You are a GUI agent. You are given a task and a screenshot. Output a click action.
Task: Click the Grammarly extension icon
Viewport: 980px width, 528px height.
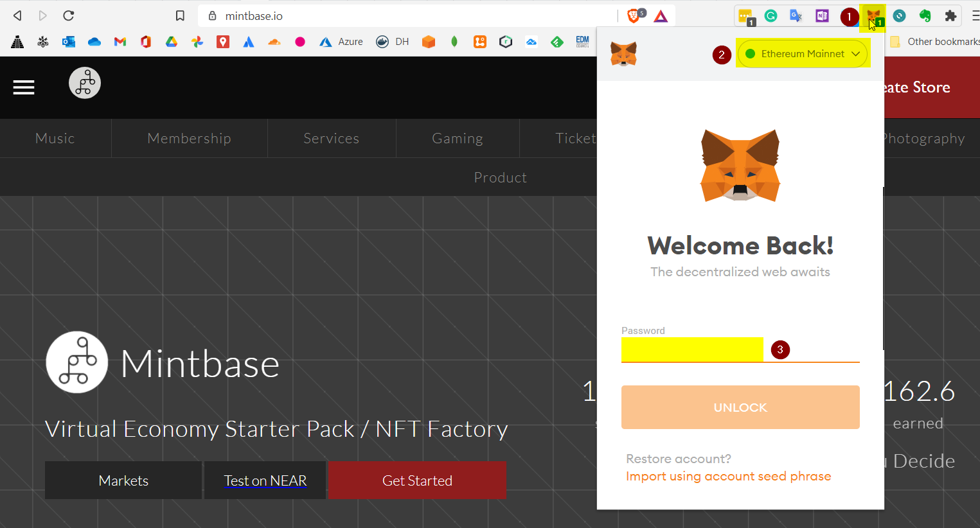771,16
